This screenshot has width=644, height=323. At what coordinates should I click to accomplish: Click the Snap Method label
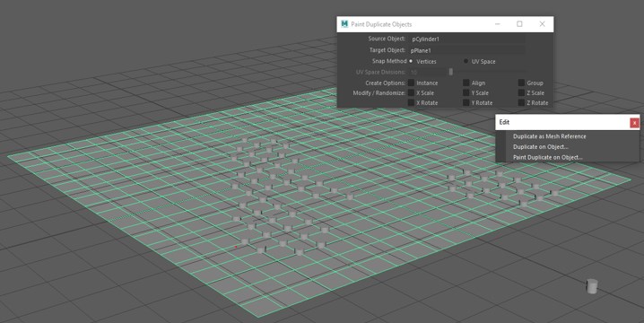tap(389, 61)
